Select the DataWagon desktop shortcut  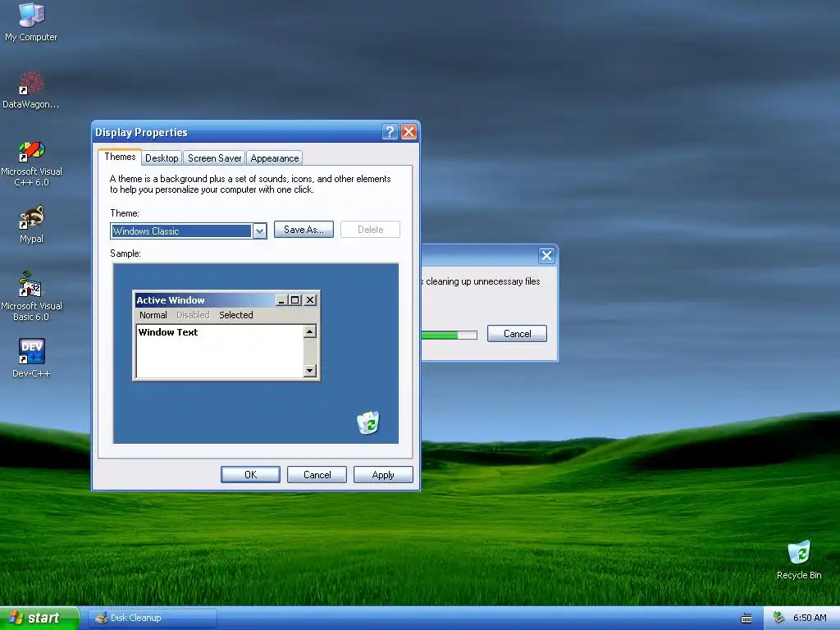(x=31, y=90)
